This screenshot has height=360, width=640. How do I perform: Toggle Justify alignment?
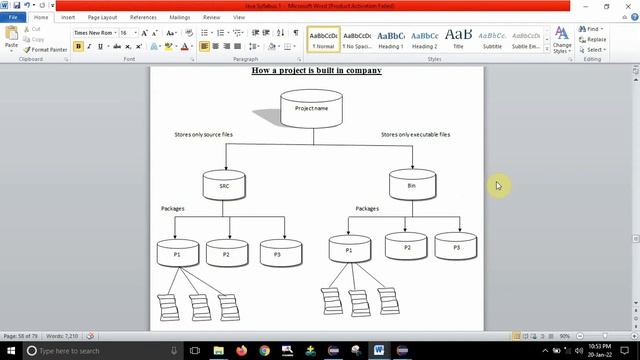(x=237, y=47)
